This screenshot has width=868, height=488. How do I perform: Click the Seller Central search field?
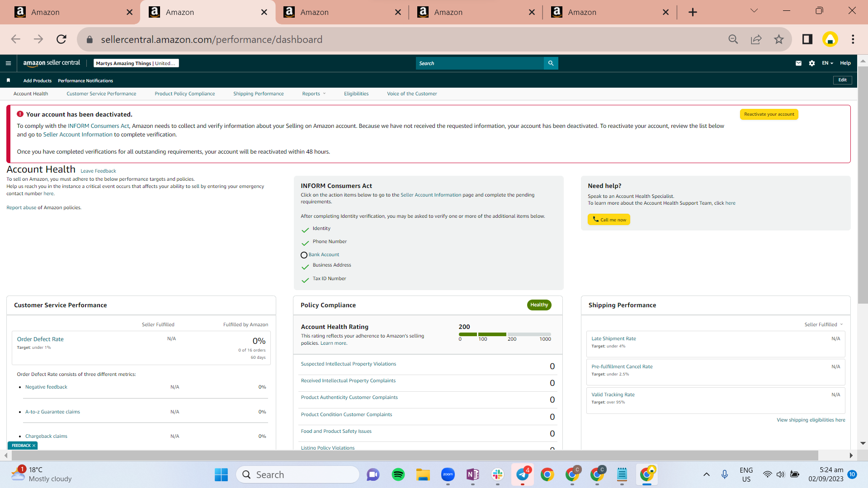pyautogui.click(x=480, y=63)
